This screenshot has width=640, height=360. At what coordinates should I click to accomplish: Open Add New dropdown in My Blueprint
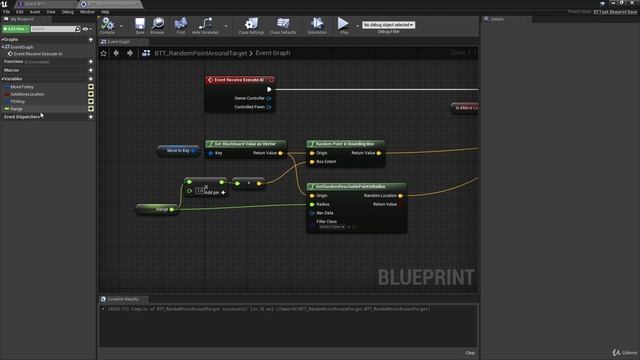tap(16, 29)
